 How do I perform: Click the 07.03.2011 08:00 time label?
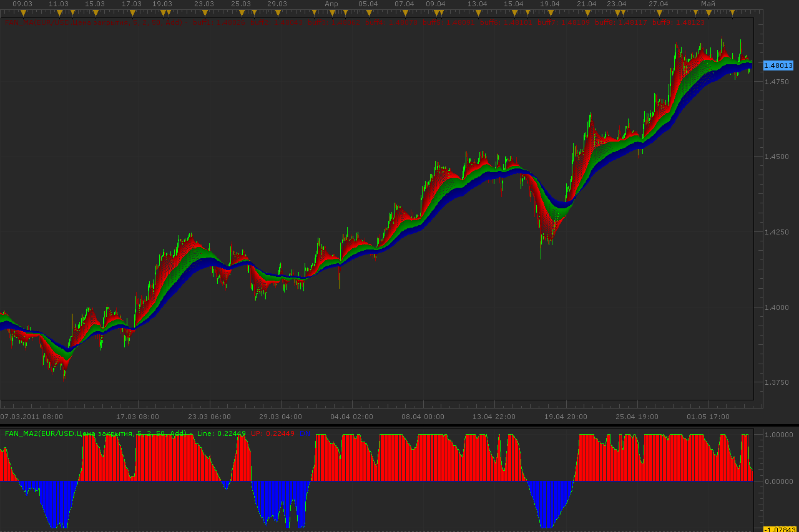click(x=31, y=417)
